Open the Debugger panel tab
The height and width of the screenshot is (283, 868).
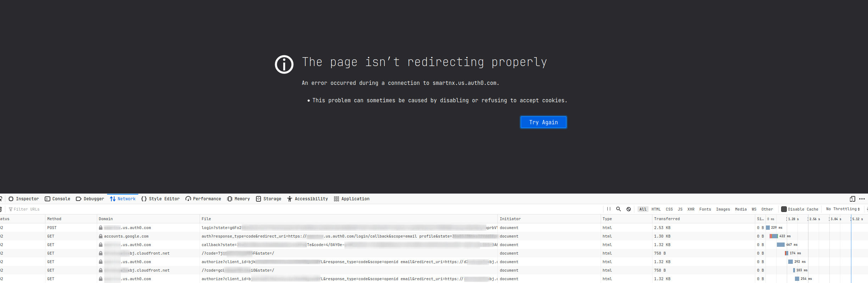[x=90, y=199]
